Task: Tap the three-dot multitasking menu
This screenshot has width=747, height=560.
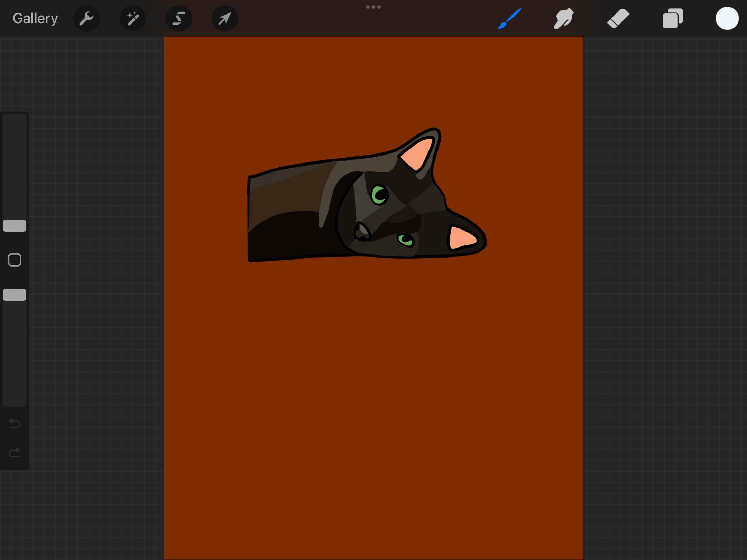Action: pos(373,7)
